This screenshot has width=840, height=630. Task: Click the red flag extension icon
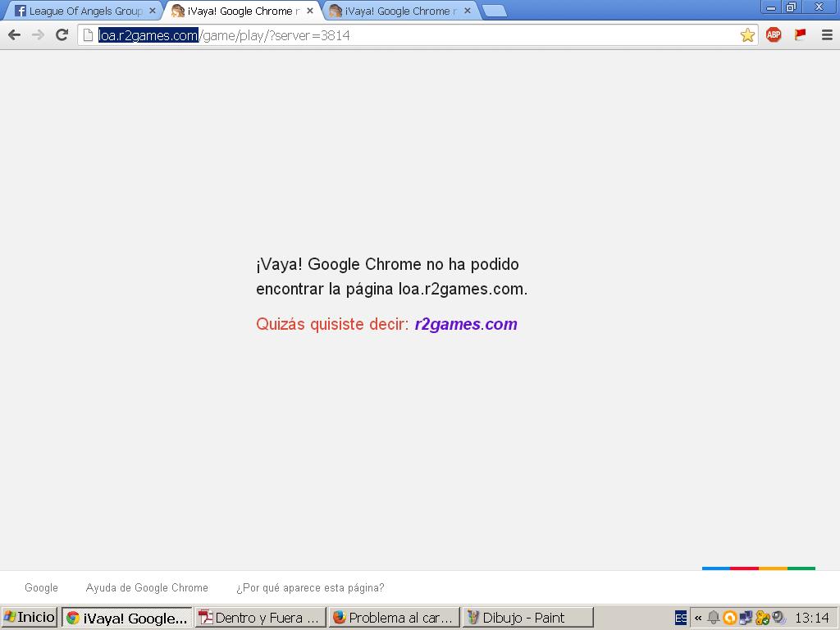tap(800, 34)
